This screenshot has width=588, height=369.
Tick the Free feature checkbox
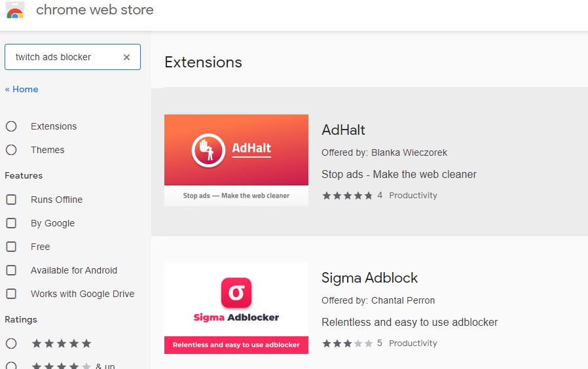coord(11,247)
